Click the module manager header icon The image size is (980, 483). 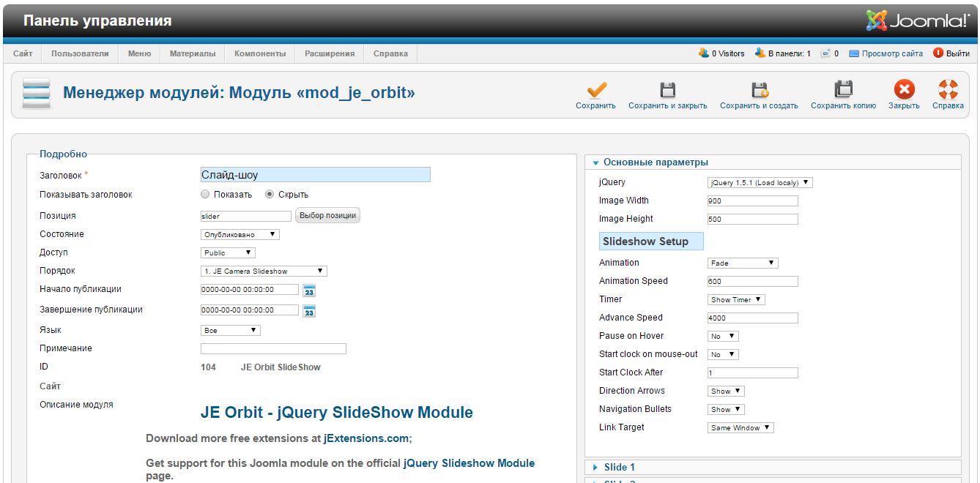tap(37, 94)
